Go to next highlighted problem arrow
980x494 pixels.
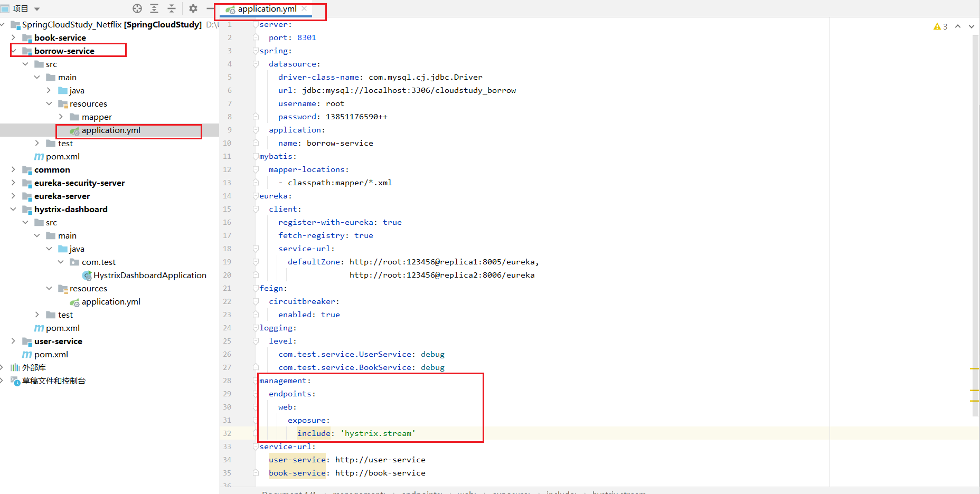(x=972, y=26)
